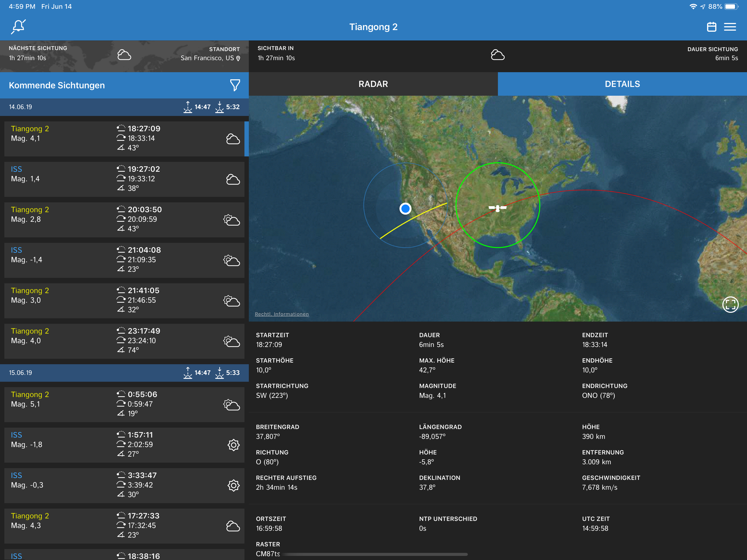Tap sunset icon in 15.06.19 header
This screenshot has height=560, width=747.
(x=220, y=373)
